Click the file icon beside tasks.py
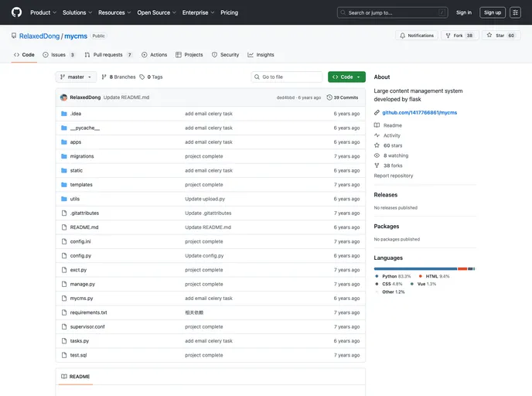532x396 pixels. pyautogui.click(x=63, y=340)
